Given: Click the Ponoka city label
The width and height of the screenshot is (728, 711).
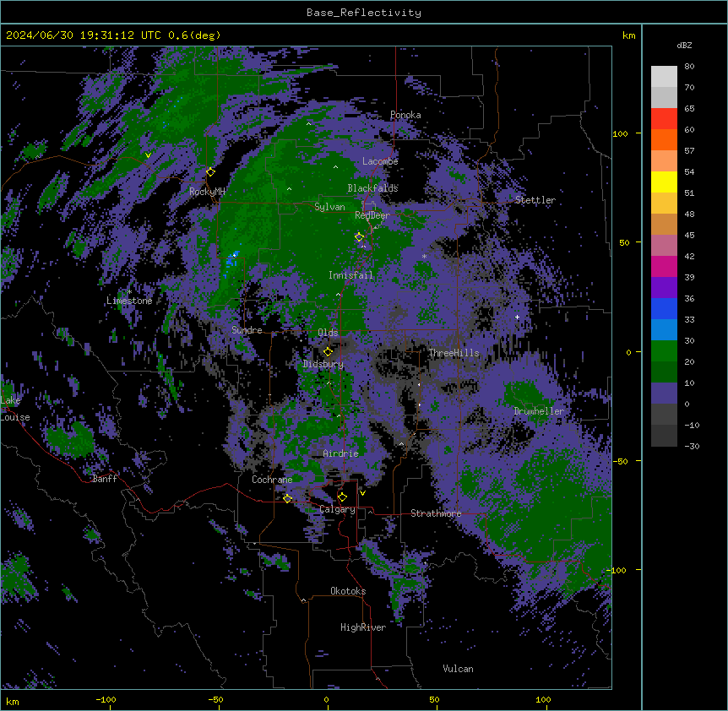Looking at the screenshot, I should (405, 115).
